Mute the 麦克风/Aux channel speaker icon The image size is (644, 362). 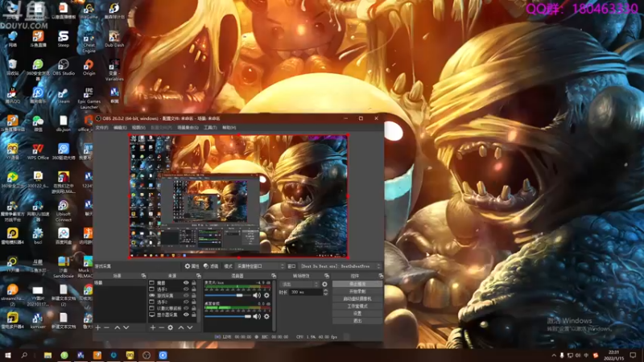point(257,295)
